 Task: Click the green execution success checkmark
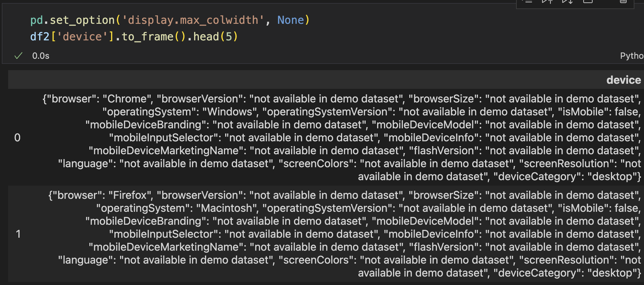[x=18, y=56]
